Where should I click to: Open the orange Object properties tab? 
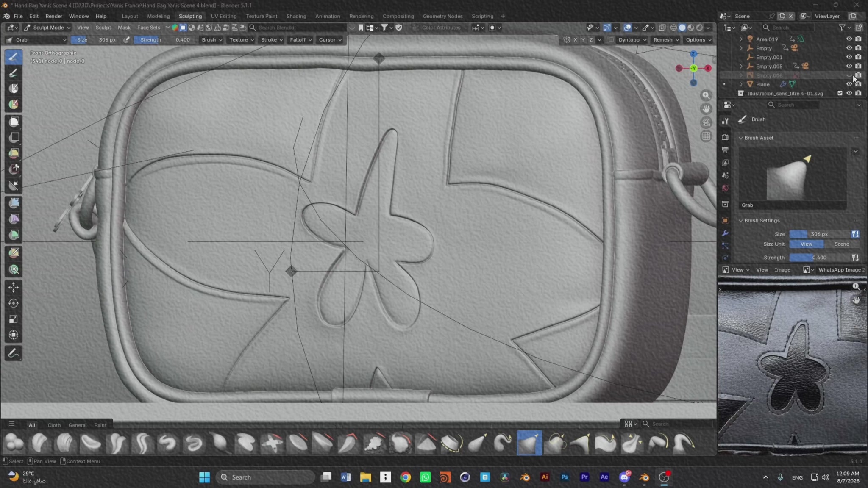[x=725, y=220]
